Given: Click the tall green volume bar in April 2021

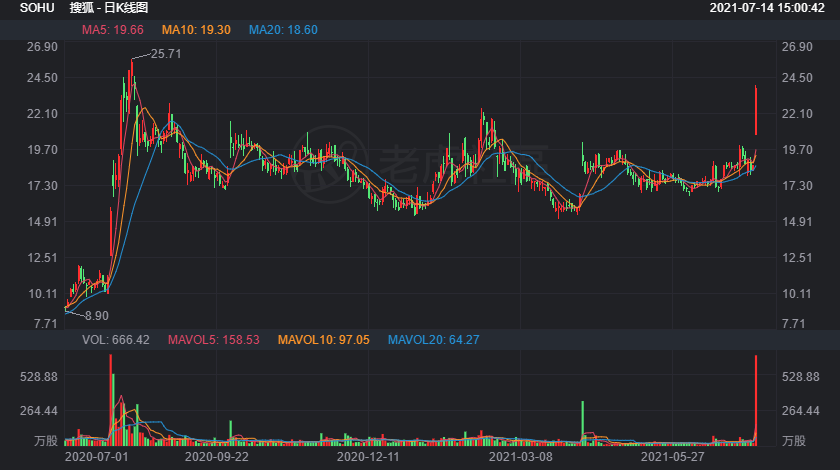Looking at the screenshot, I should [x=582, y=423].
